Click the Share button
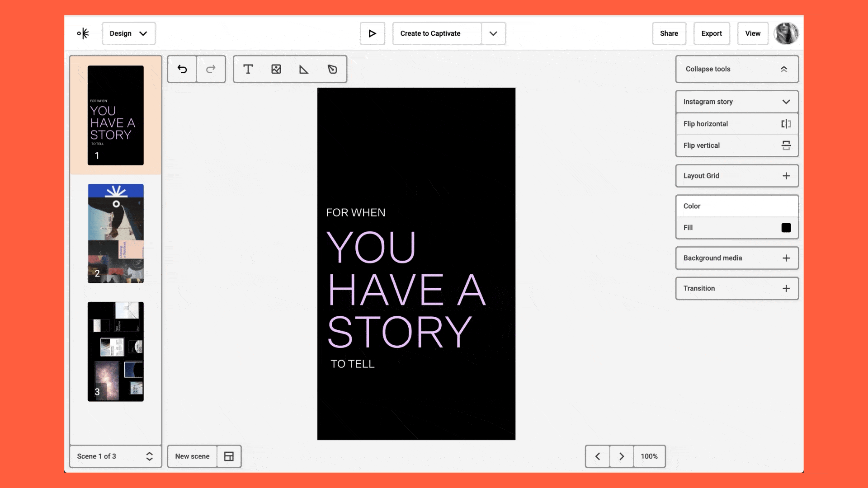 tap(669, 33)
